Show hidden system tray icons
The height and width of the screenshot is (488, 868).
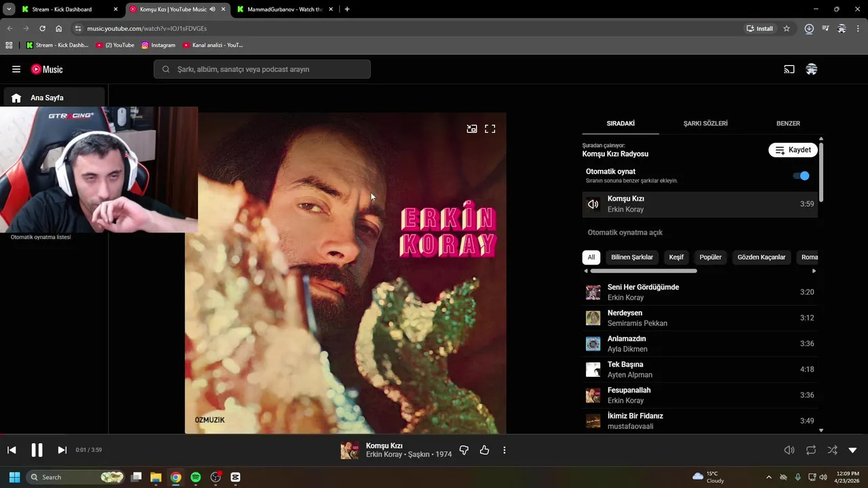click(x=768, y=477)
